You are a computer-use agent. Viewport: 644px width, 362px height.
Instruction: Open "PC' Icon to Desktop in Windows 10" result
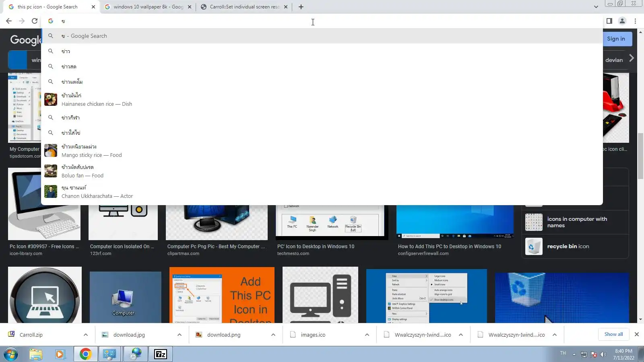pyautogui.click(x=316, y=247)
